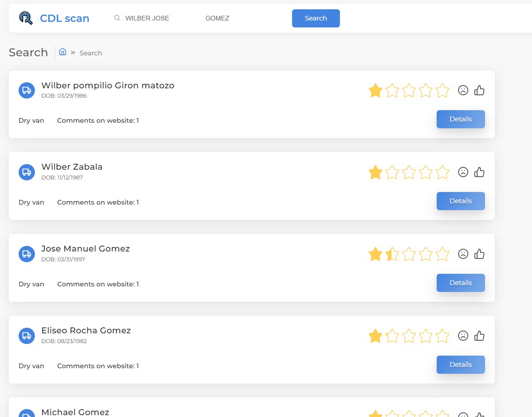The image size is (532, 417).
Task: Click the search magnifier icon in search bar
Action: 117,18
